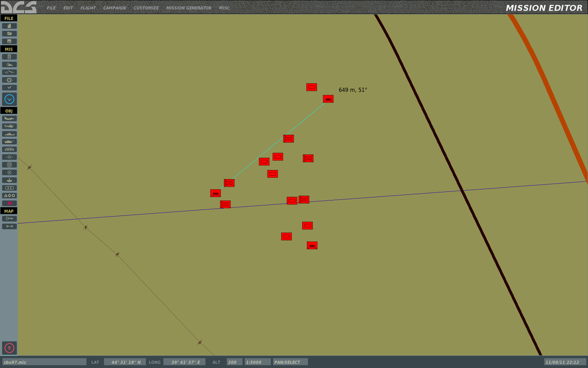Open an existing mission
Viewport: 588px width, 368px height.
coord(8,33)
